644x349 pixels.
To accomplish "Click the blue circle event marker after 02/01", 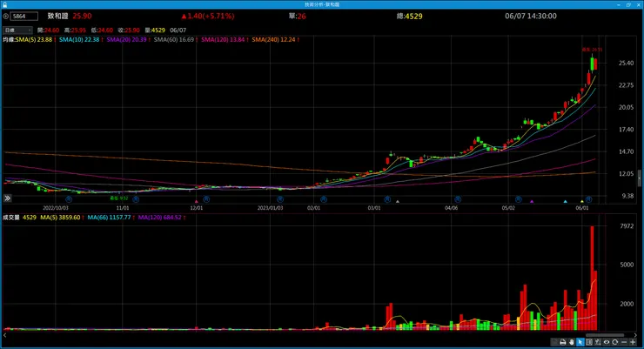I will click(324, 199).
